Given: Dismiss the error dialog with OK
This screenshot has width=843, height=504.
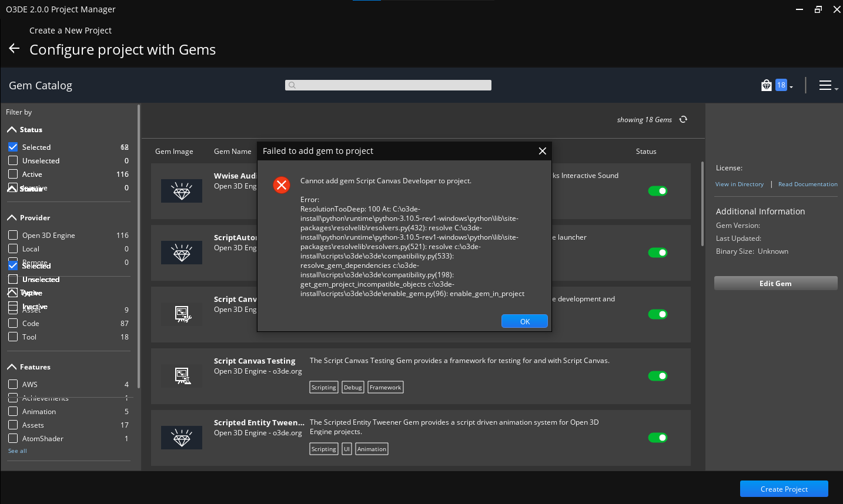Looking at the screenshot, I should click(524, 321).
